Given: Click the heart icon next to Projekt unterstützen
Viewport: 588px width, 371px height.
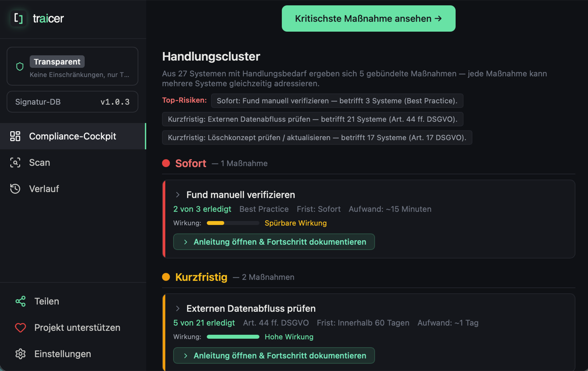Looking at the screenshot, I should [20, 327].
